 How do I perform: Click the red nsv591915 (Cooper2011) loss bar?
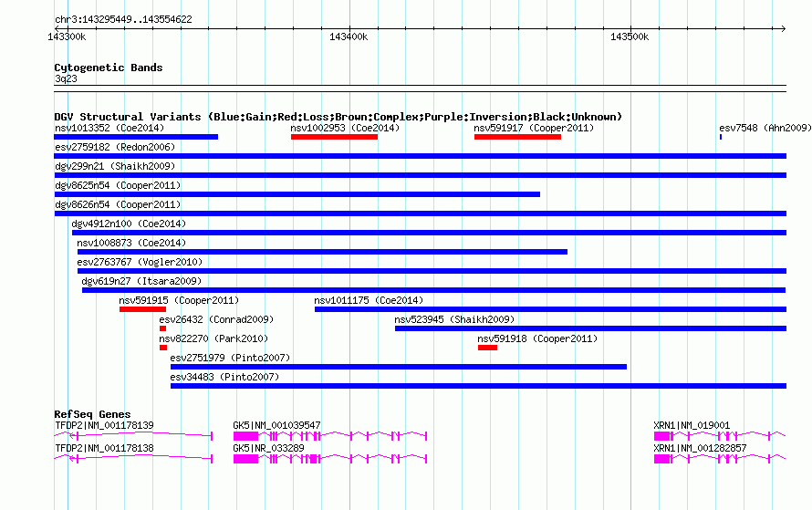coord(142,309)
